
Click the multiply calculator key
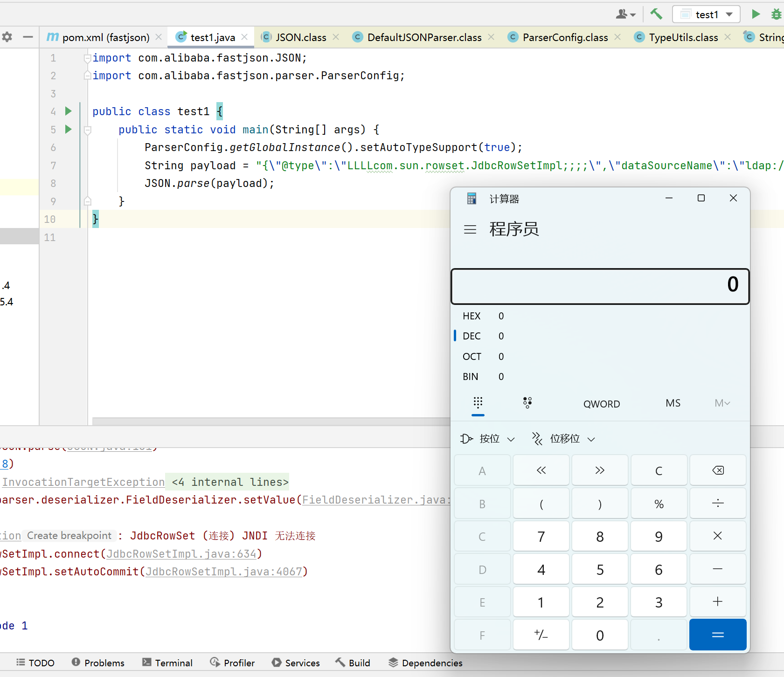pyautogui.click(x=718, y=536)
